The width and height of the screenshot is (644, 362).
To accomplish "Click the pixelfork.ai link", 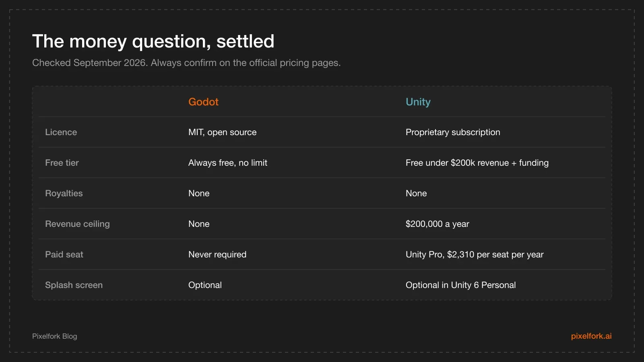I will click(591, 336).
